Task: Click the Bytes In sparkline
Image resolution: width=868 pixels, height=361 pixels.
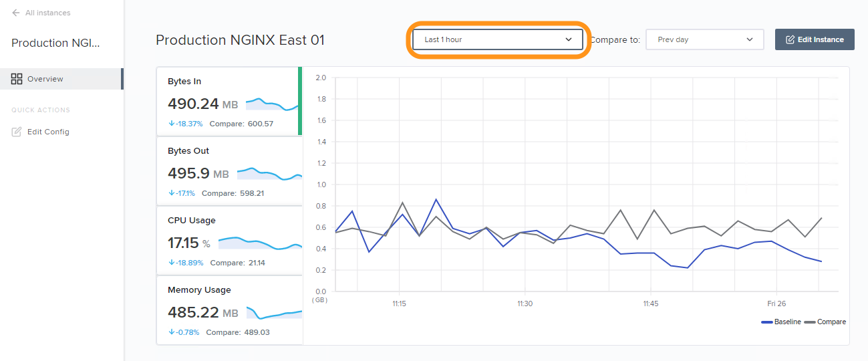Action: coord(273,104)
